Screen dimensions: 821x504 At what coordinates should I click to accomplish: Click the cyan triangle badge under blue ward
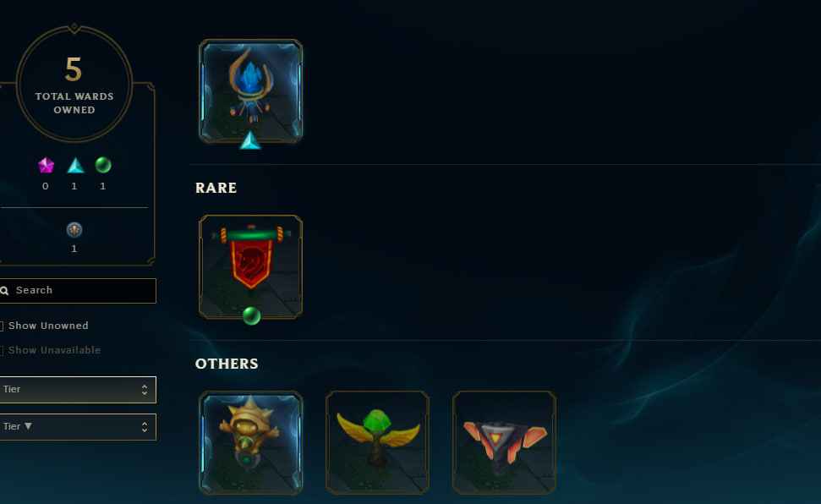click(249, 140)
